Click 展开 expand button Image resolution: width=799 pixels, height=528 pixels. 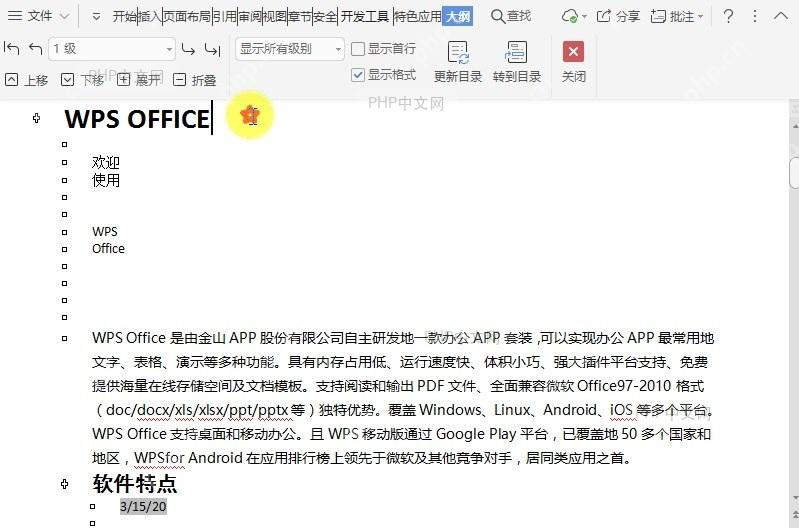[x=139, y=80]
